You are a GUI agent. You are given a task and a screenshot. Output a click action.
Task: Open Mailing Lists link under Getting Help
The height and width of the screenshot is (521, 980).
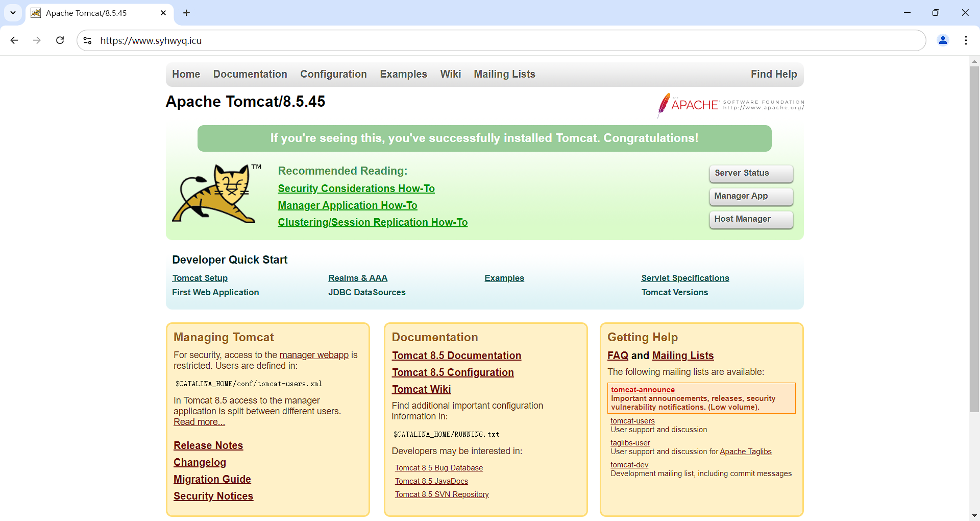click(683, 356)
